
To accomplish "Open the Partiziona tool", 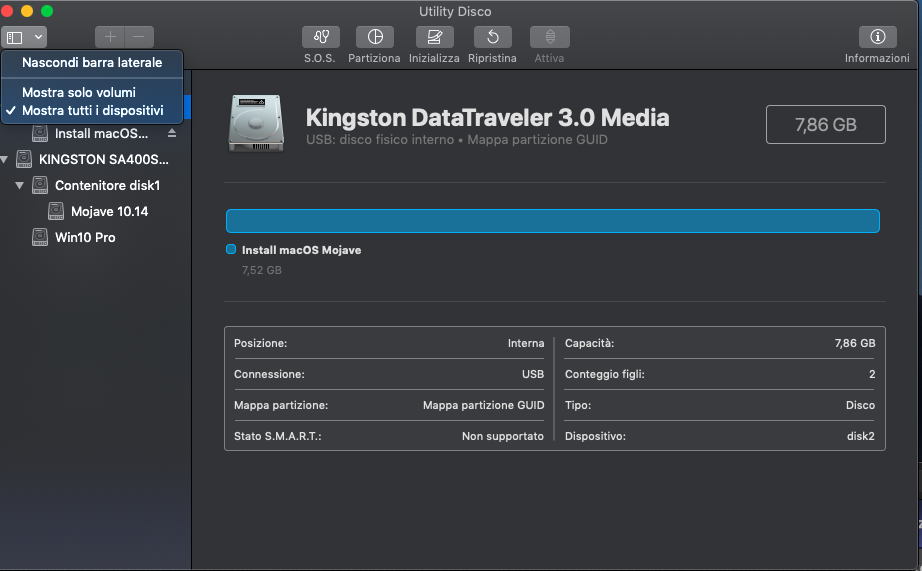I will [375, 37].
